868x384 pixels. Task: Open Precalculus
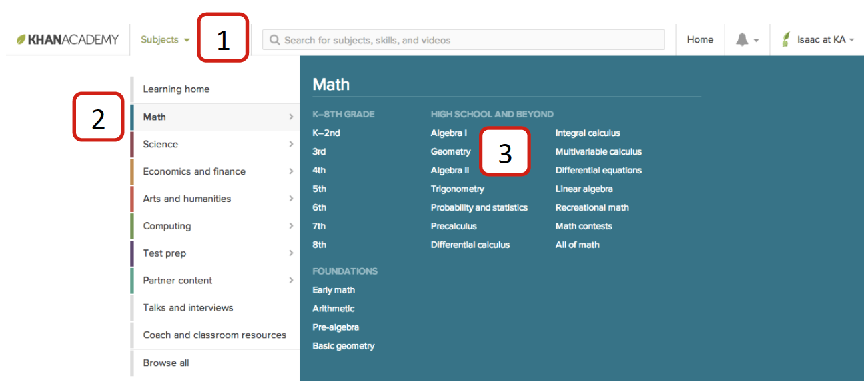pyautogui.click(x=454, y=227)
